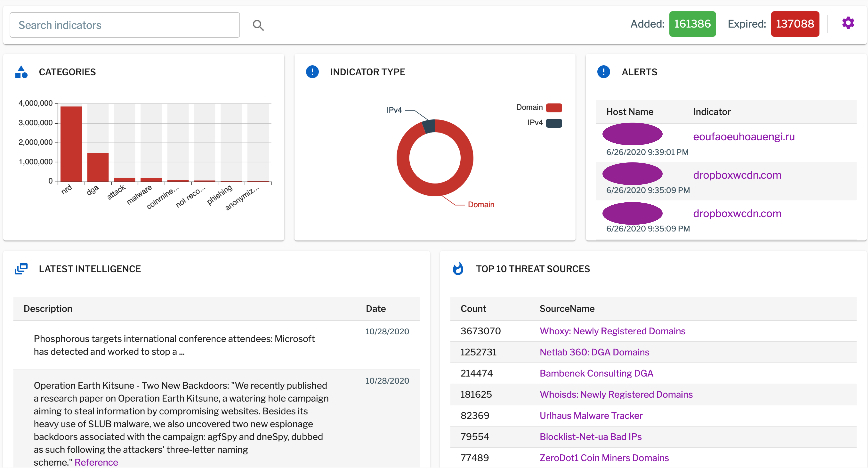Select the nrd bar in Categories chart
Viewport: 868px width, 468px height.
coord(72,143)
